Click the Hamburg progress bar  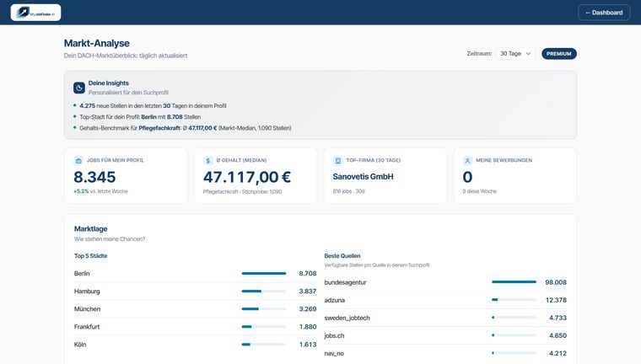click(x=264, y=292)
